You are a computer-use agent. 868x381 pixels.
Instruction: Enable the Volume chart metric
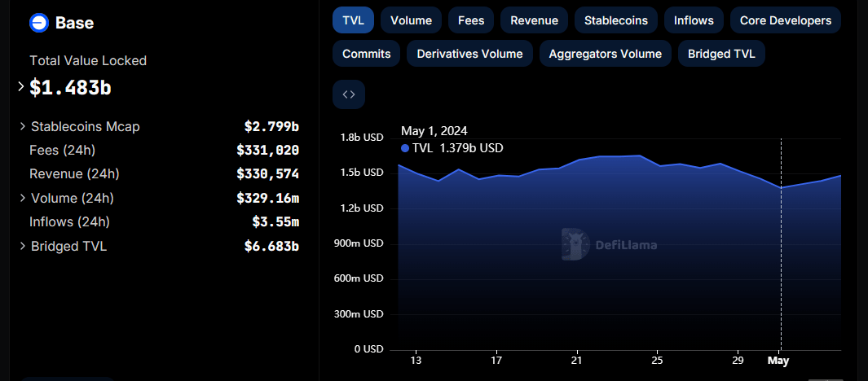[411, 20]
